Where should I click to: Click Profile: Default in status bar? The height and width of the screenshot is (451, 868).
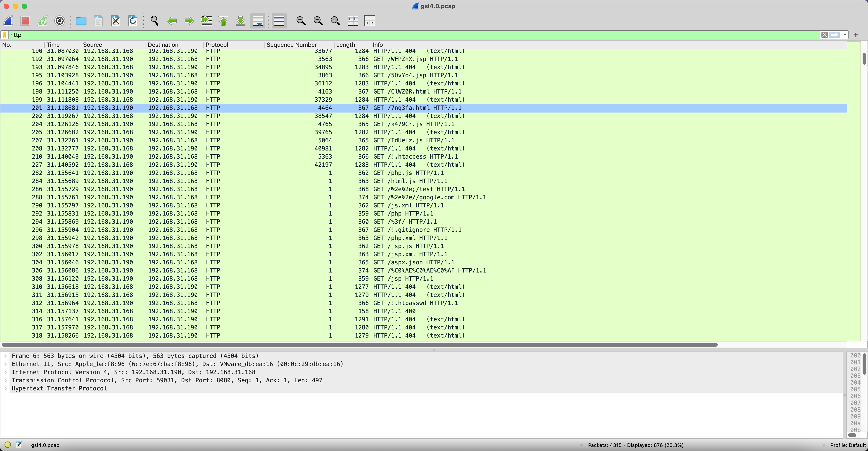pos(848,445)
